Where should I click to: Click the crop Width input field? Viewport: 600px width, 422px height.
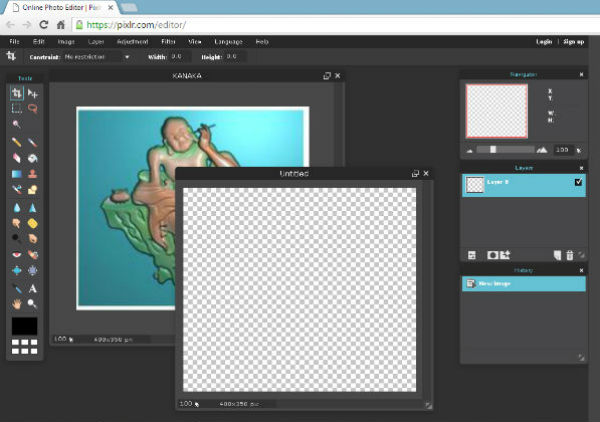pyautogui.click(x=180, y=57)
